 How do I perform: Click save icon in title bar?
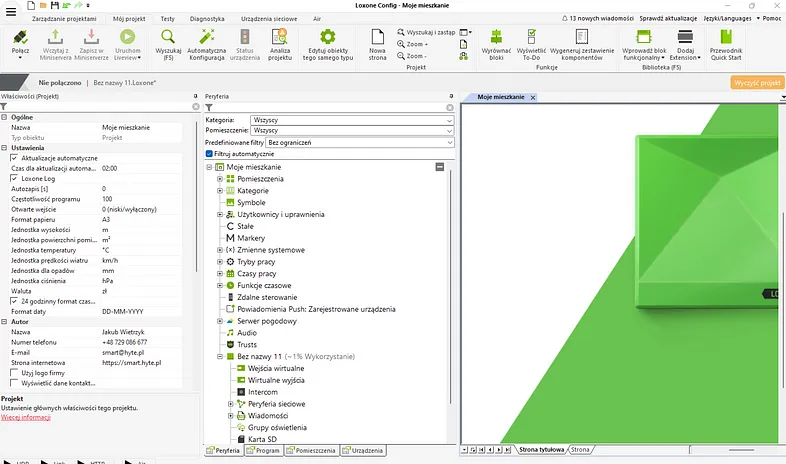tap(55, 6)
